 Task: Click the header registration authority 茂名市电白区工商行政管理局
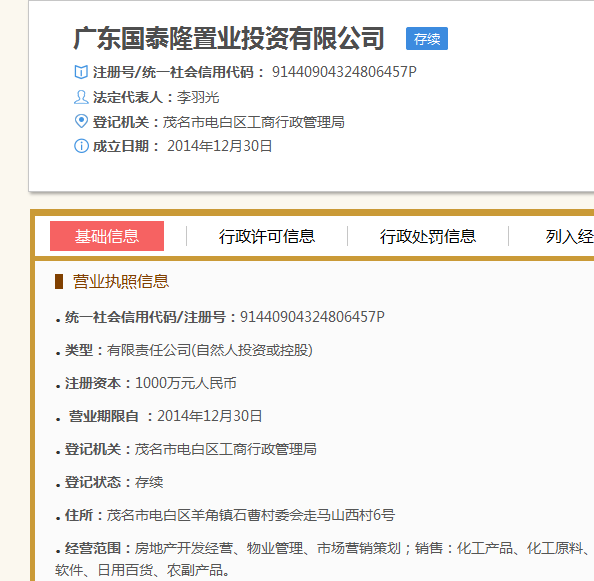coord(253,122)
